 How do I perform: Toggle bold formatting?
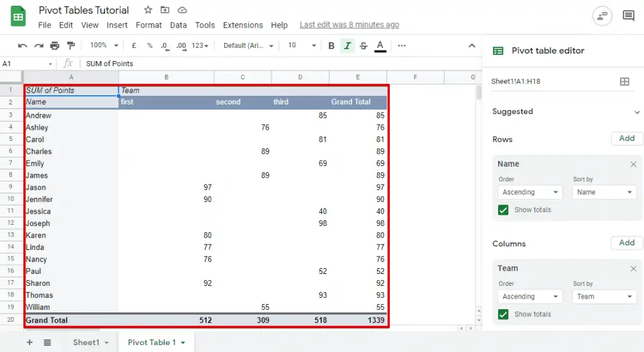tap(331, 45)
